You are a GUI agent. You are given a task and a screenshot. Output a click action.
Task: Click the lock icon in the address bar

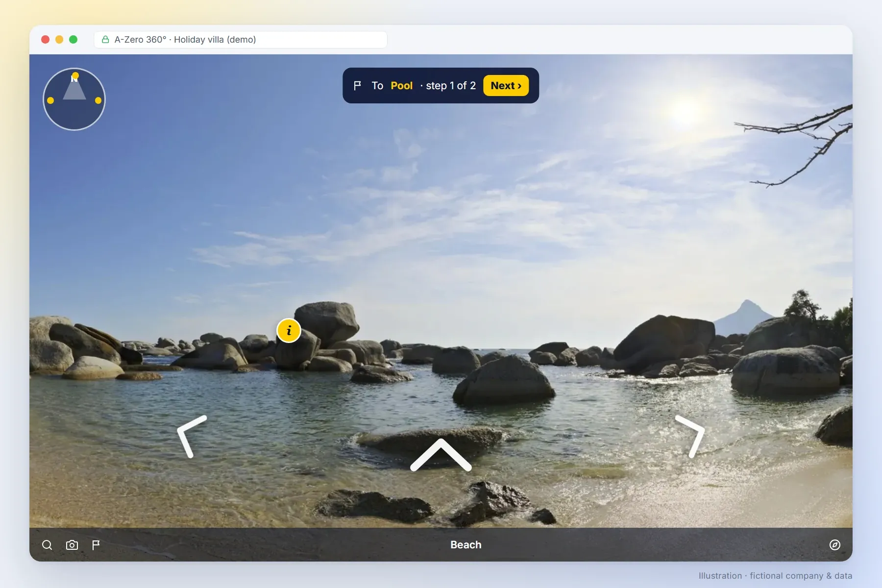pyautogui.click(x=105, y=40)
